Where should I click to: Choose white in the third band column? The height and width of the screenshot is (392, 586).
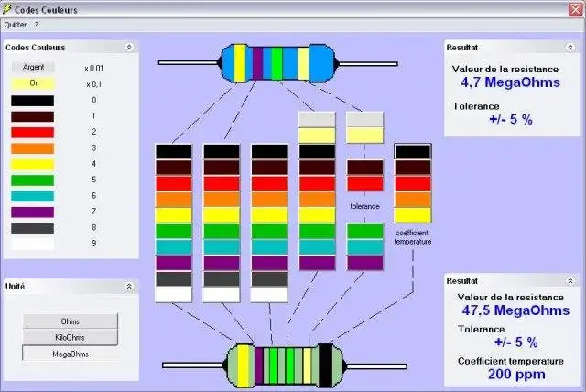point(269,295)
